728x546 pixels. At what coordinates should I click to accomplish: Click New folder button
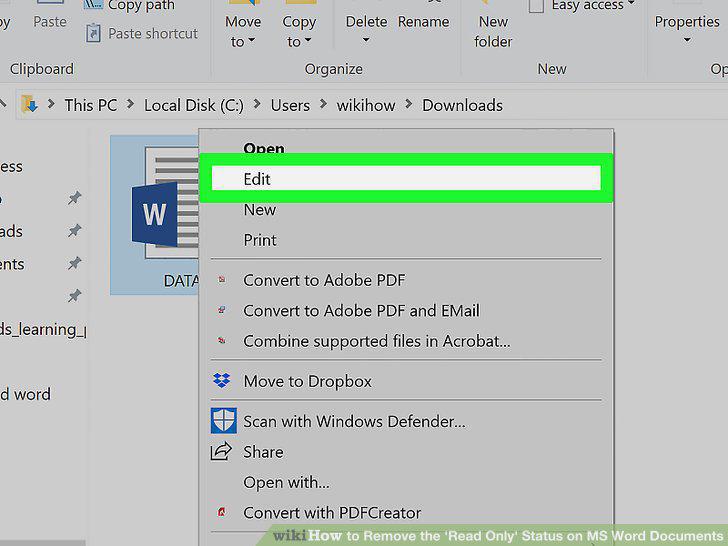[493, 31]
